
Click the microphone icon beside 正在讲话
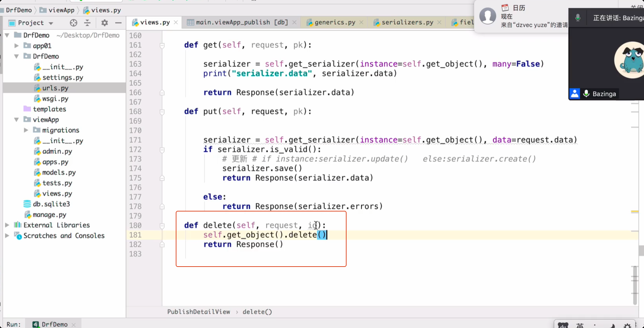pos(578,18)
